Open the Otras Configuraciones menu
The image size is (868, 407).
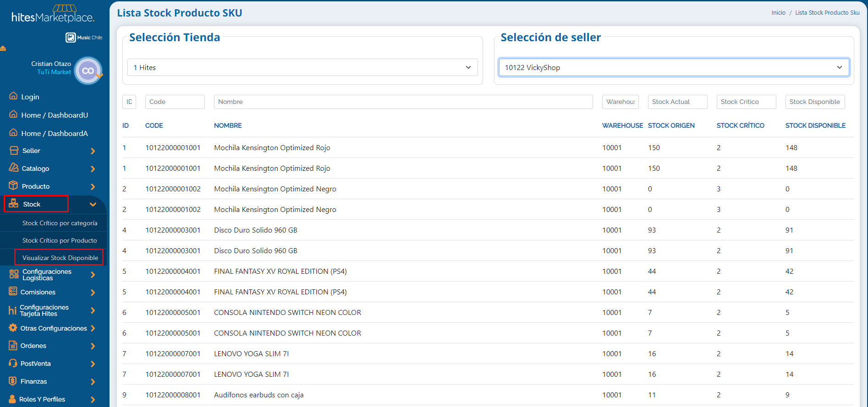[x=54, y=328]
